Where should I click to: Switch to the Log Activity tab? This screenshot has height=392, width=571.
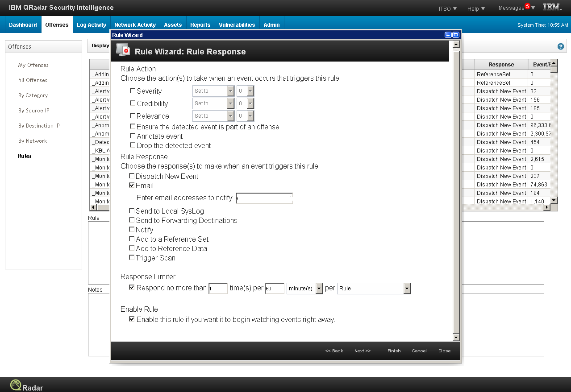click(x=92, y=25)
